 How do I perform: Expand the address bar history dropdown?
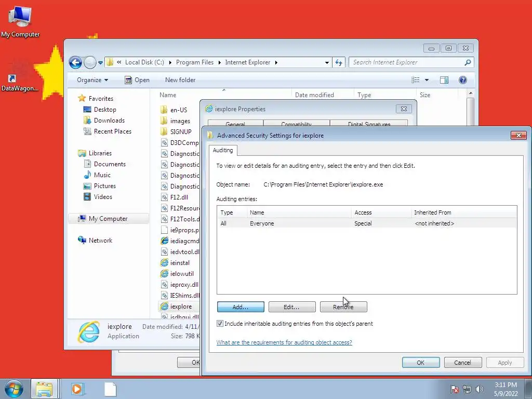[x=327, y=62]
